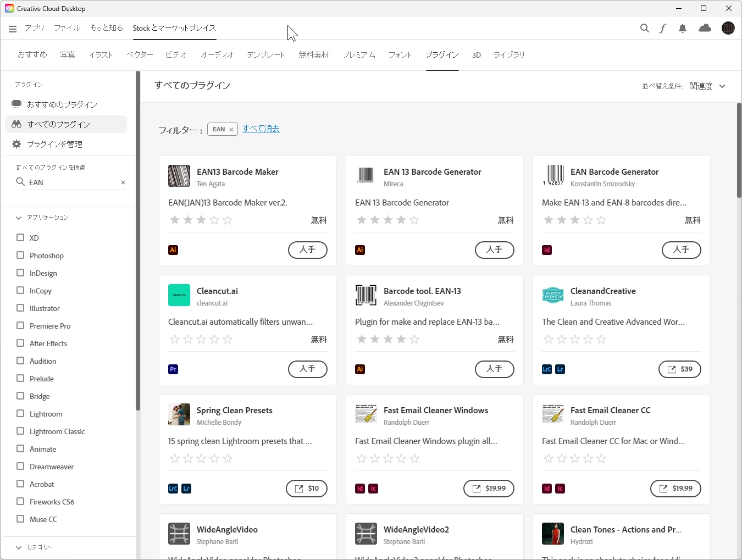Click the left sidebar vertical scrollbar
This screenshot has height=560, width=742.
[x=138, y=241]
